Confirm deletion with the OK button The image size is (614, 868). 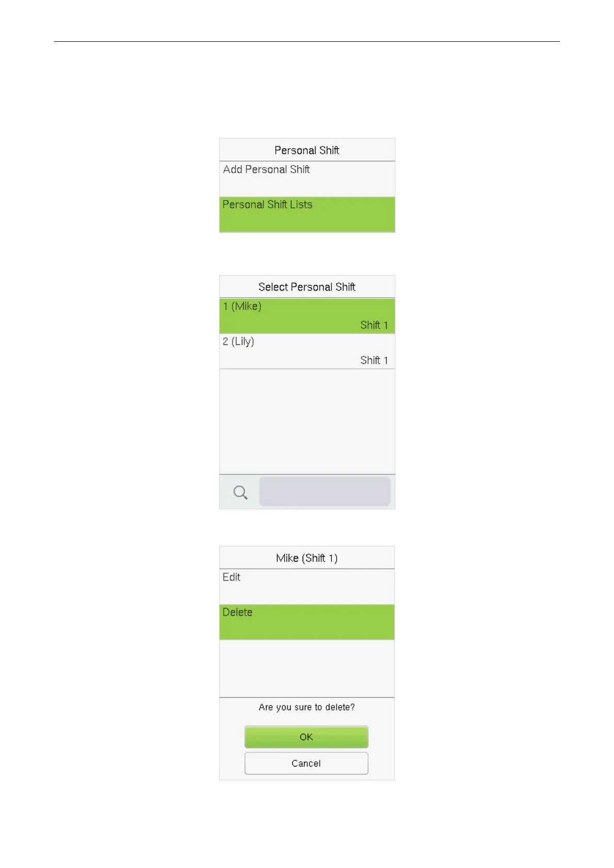coord(306,737)
